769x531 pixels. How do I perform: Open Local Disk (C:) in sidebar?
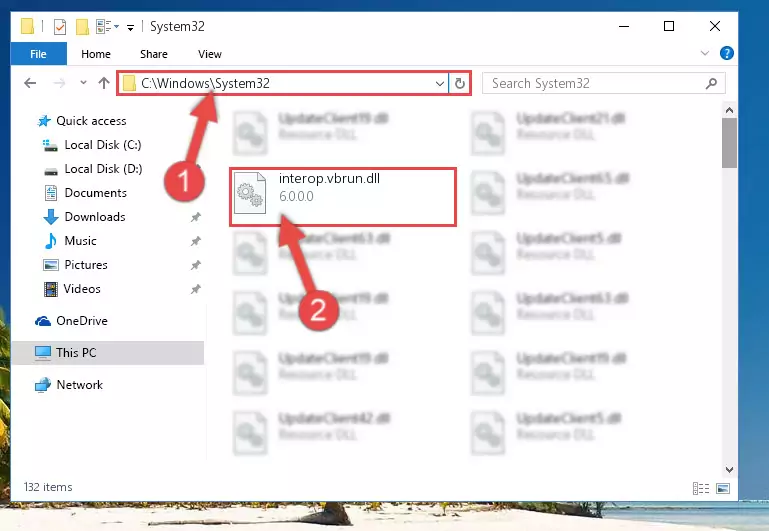pyautogui.click(x=92, y=145)
